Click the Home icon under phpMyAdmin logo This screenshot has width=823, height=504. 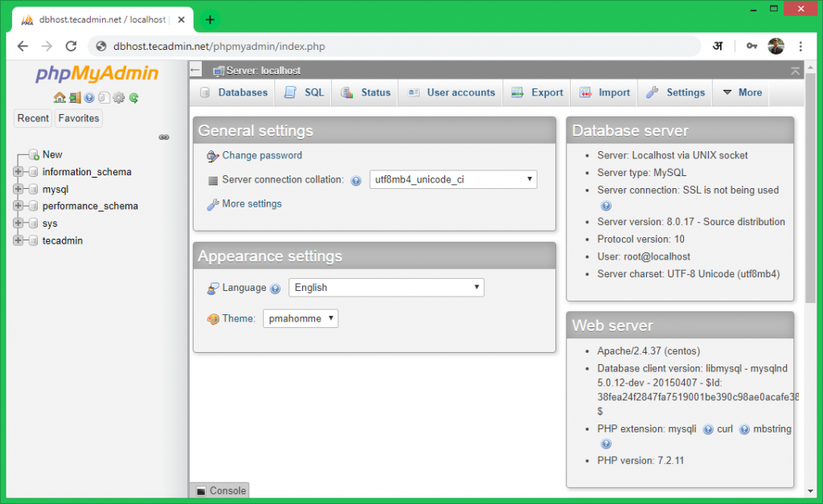coord(59,98)
